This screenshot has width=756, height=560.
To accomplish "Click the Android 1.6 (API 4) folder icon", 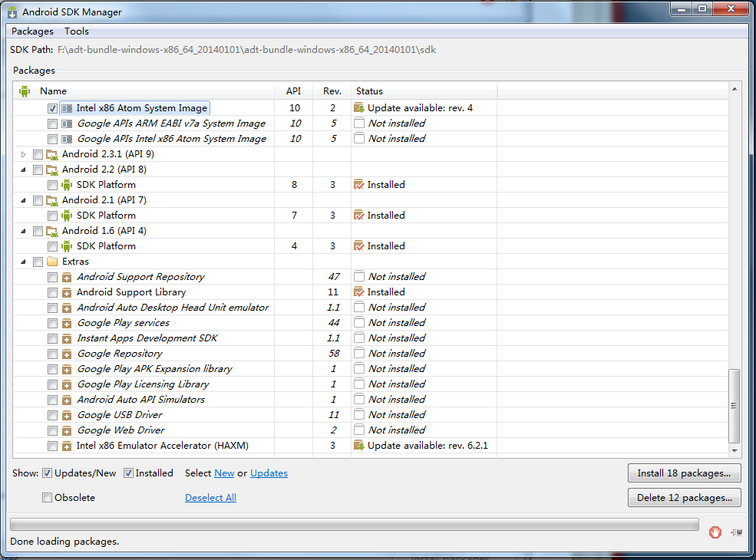I will (x=52, y=232).
